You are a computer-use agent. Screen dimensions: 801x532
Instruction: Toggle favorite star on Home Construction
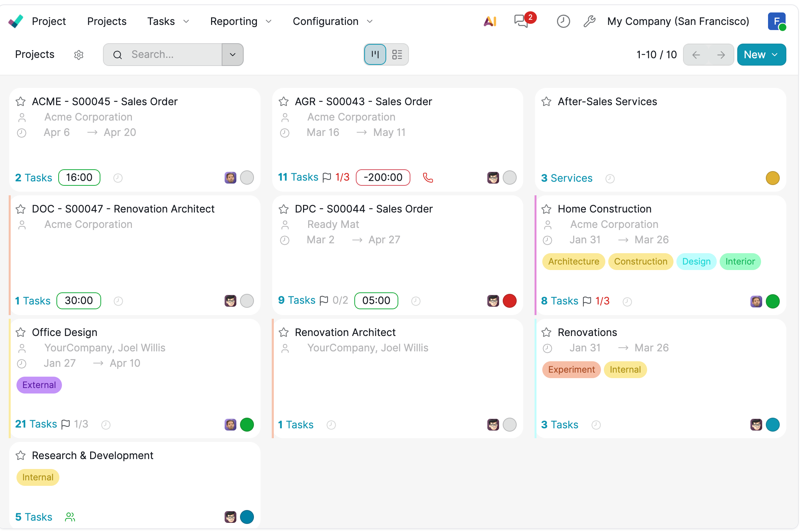click(546, 209)
